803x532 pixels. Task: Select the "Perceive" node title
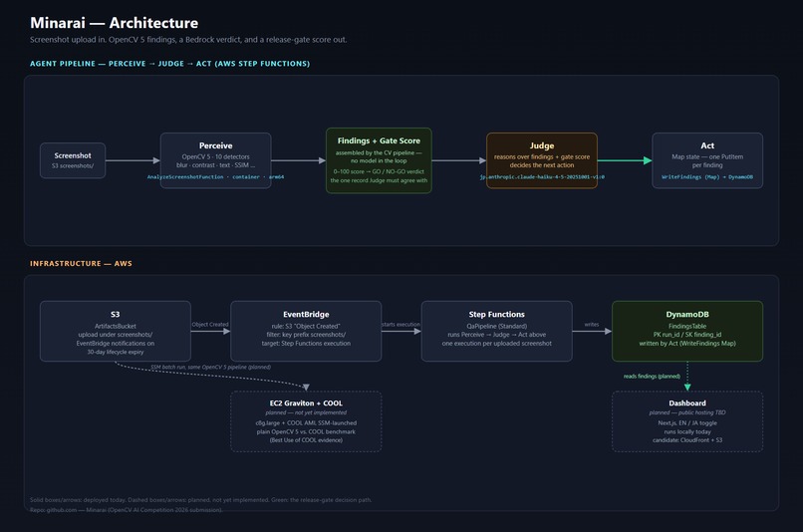(215, 145)
